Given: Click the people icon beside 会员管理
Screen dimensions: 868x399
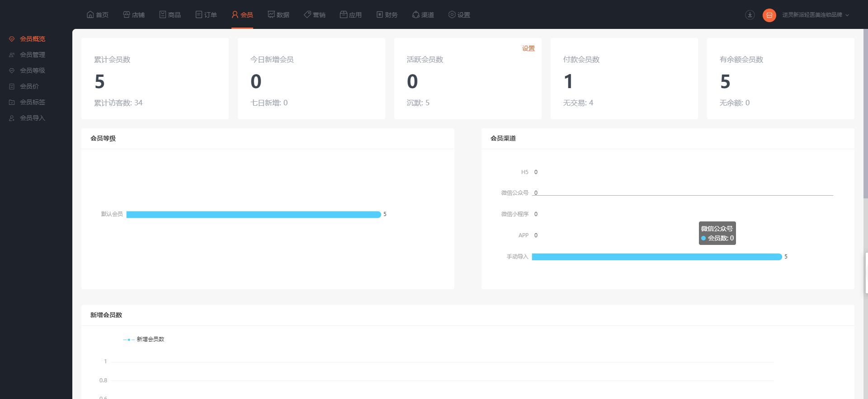Looking at the screenshot, I should tap(12, 55).
